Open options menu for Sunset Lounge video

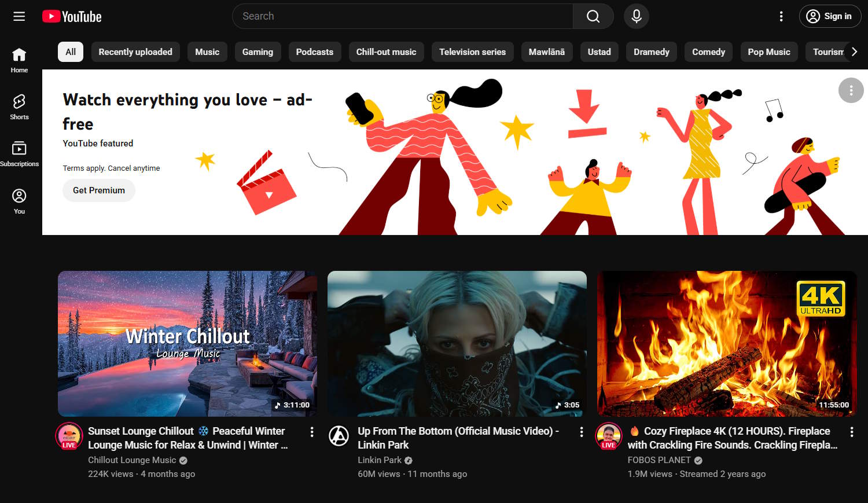click(x=312, y=432)
